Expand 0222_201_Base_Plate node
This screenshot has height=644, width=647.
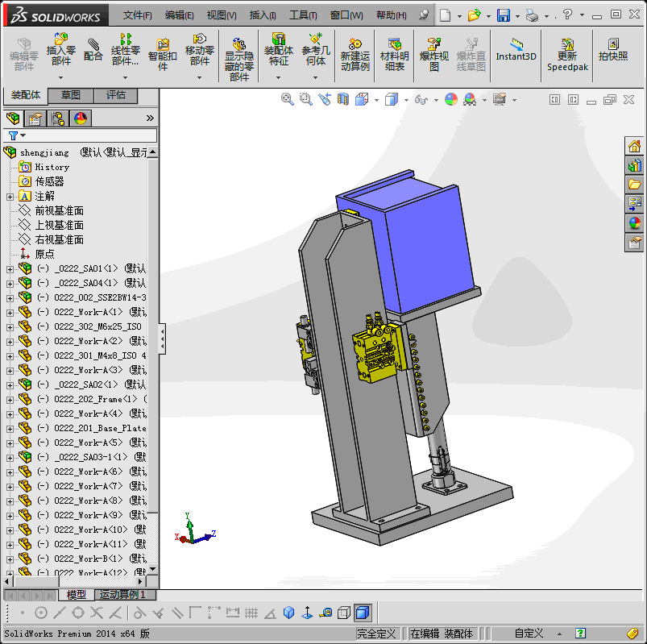coord(10,429)
